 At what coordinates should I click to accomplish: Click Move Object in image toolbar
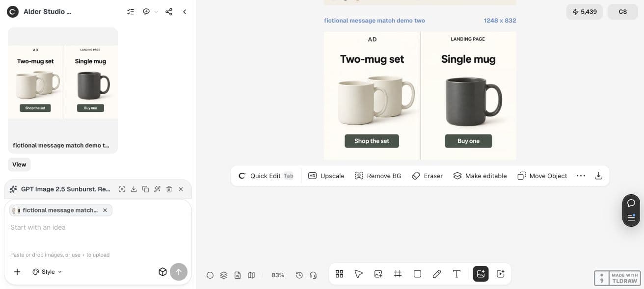tap(542, 176)
